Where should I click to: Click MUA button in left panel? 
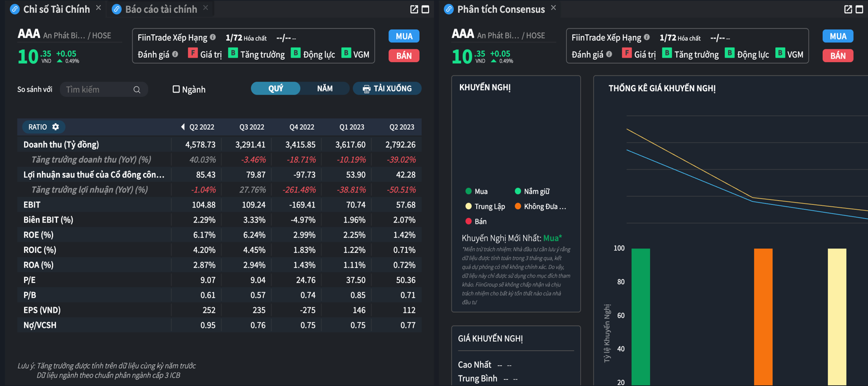click(404, 36)
